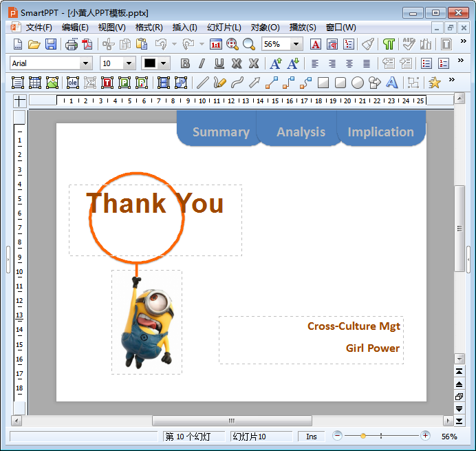This screenshot has width=476, height=451.
Task: Open the 插入(I) menu
Action: 184,28
